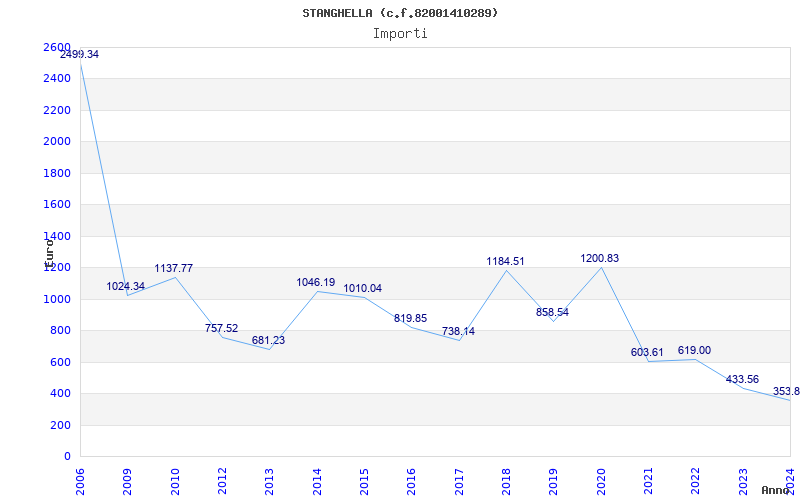Click y-axis value 2200
This screenshot has height=500, width=800.
(x=57, y=110)
